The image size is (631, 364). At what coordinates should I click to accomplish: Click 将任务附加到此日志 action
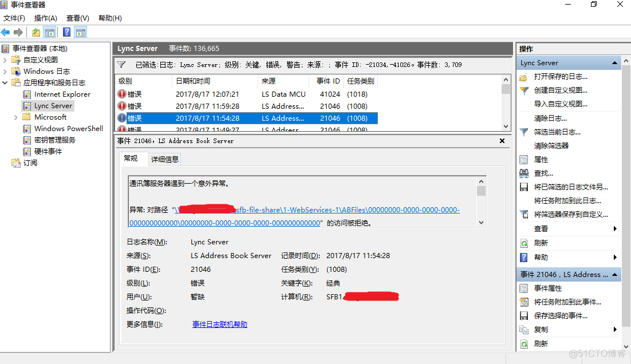pos(567,201)
